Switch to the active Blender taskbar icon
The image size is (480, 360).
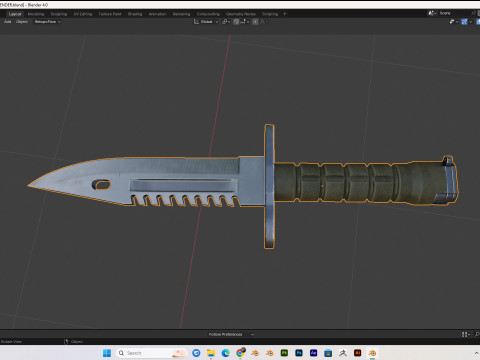[372, 353]
